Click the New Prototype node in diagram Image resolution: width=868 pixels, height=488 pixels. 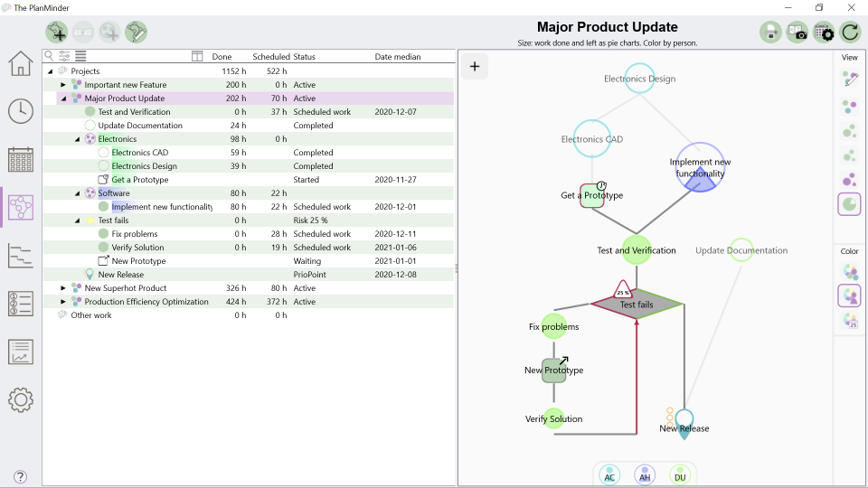553,371
